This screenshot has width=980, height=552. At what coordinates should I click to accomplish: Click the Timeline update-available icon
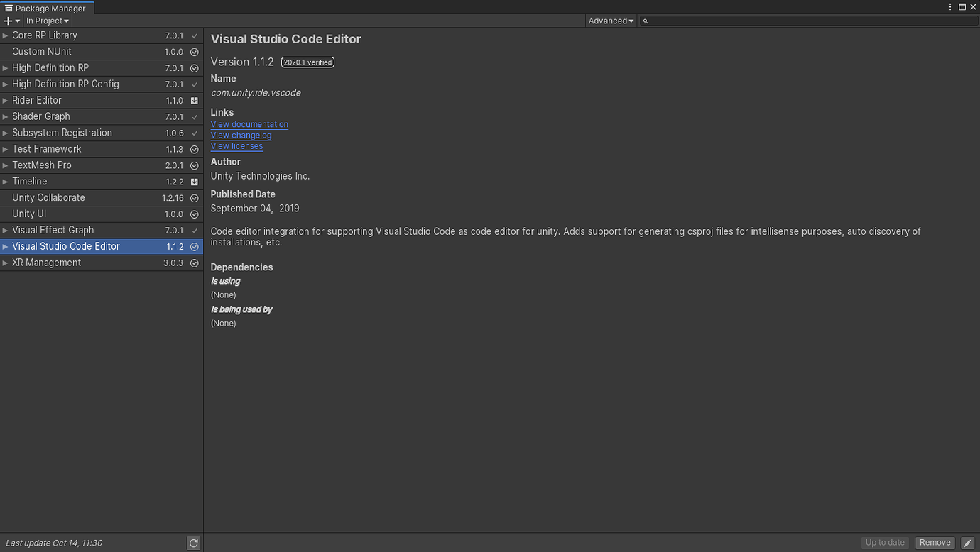[x=194, y=182]
